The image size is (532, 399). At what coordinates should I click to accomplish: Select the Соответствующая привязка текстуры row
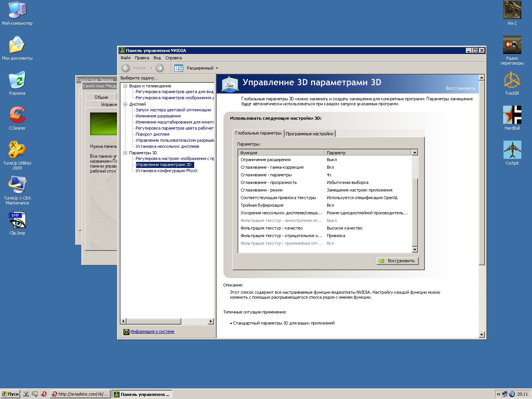click(x=325, y=198)
